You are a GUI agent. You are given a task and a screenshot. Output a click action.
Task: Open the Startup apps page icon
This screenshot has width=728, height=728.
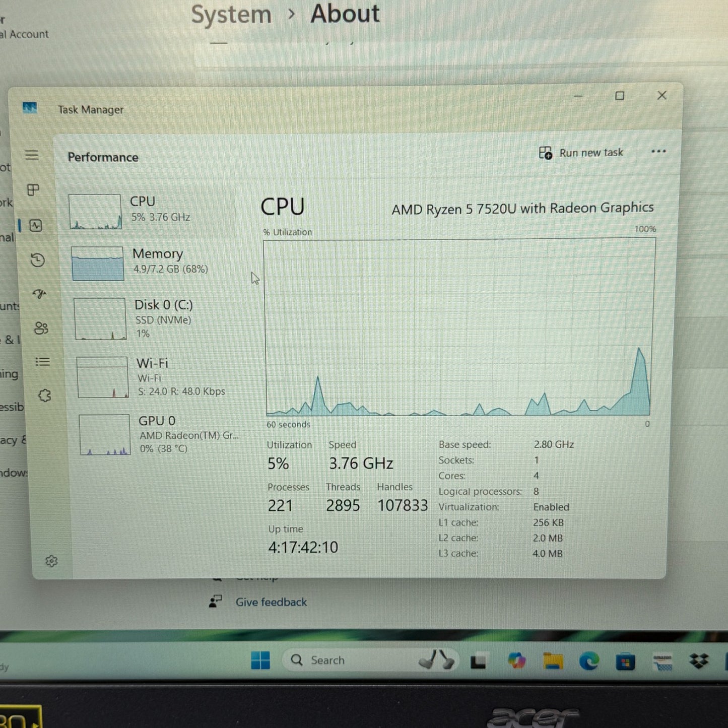39,294
